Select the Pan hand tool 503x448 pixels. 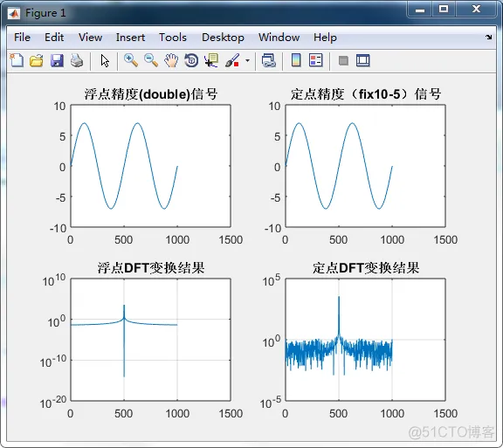pos(171,60)
